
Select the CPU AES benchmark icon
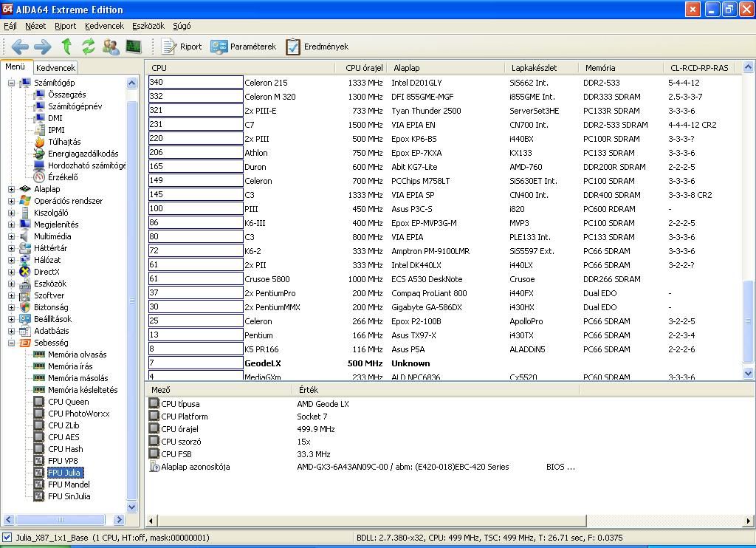tap(39, 437)
